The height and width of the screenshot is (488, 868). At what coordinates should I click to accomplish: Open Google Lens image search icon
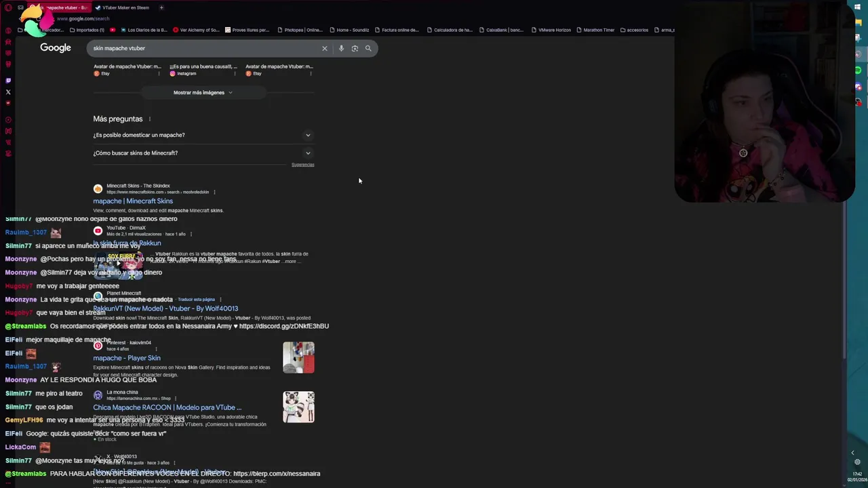pos(355,48)
